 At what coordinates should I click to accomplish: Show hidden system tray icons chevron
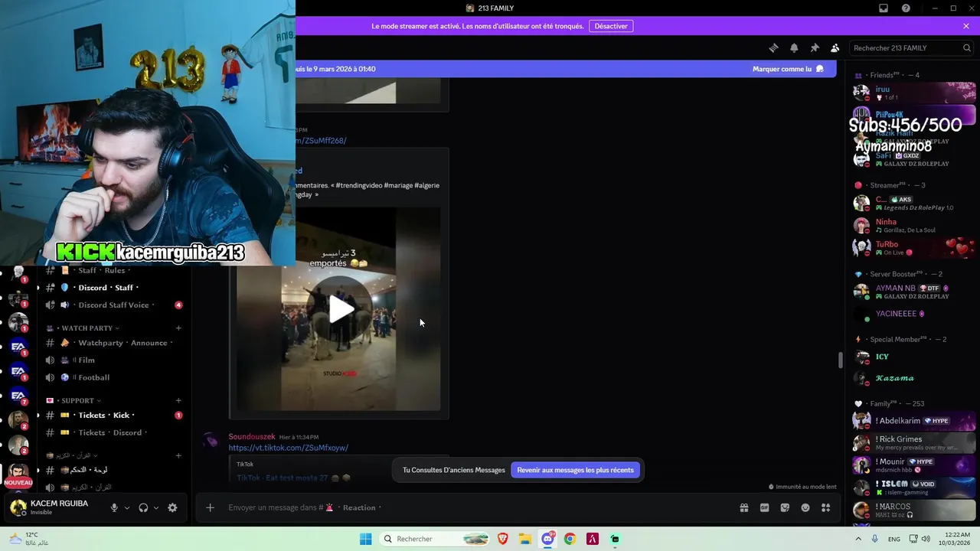coord(858,539)
